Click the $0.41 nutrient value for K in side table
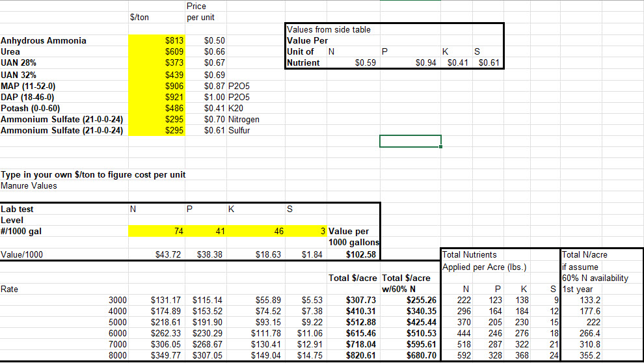 coord(457,63)
